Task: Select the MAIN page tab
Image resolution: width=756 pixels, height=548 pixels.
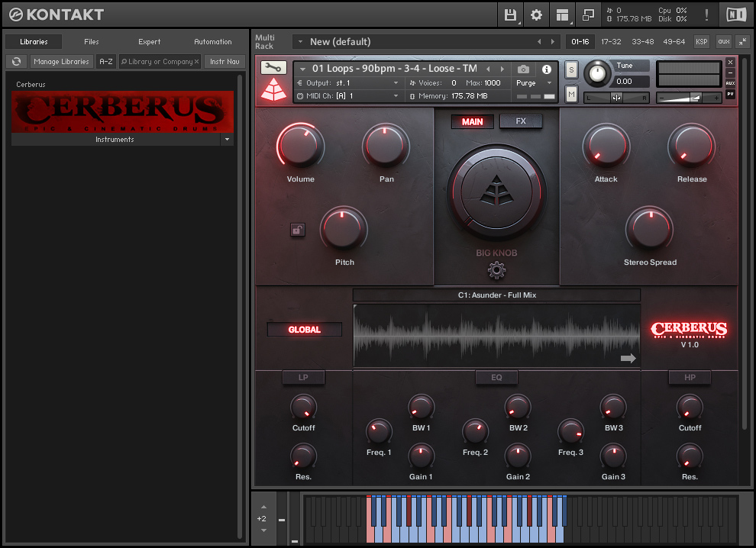Action: click(x=473, y=121)
